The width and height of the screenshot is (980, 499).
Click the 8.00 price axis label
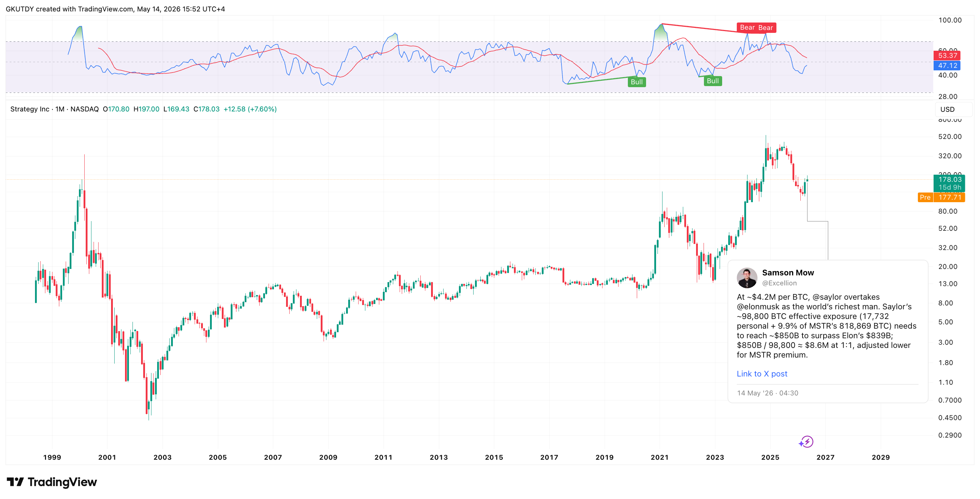pyautogui.click(x=946, y=303)
